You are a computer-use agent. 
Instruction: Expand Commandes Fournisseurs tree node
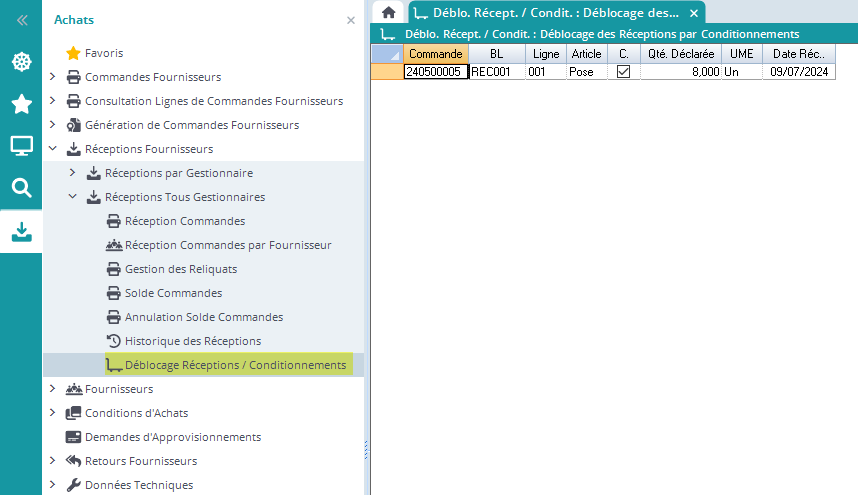coord(53,77)
